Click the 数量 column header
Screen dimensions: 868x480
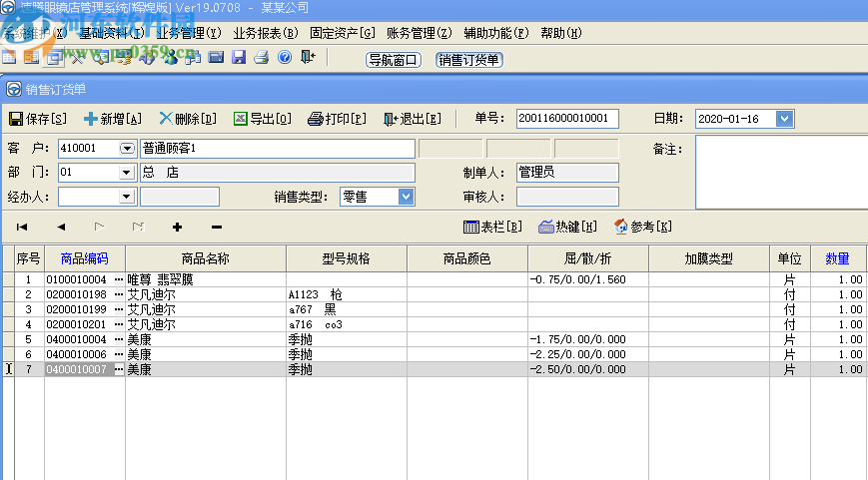point(838,258)
